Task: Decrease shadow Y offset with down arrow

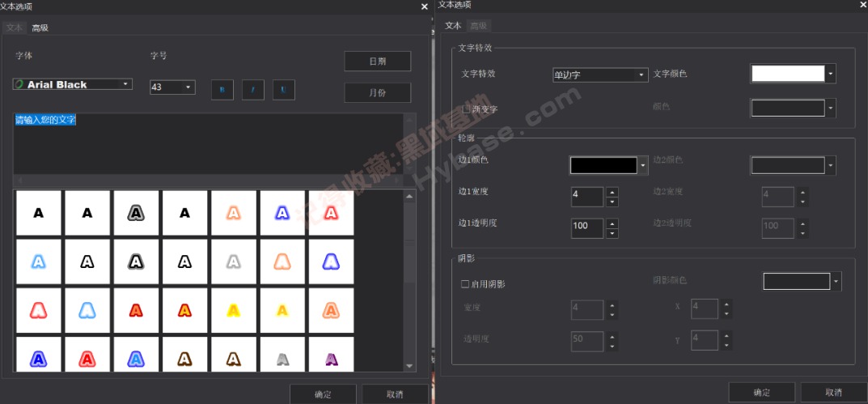Action: (726, 345)
